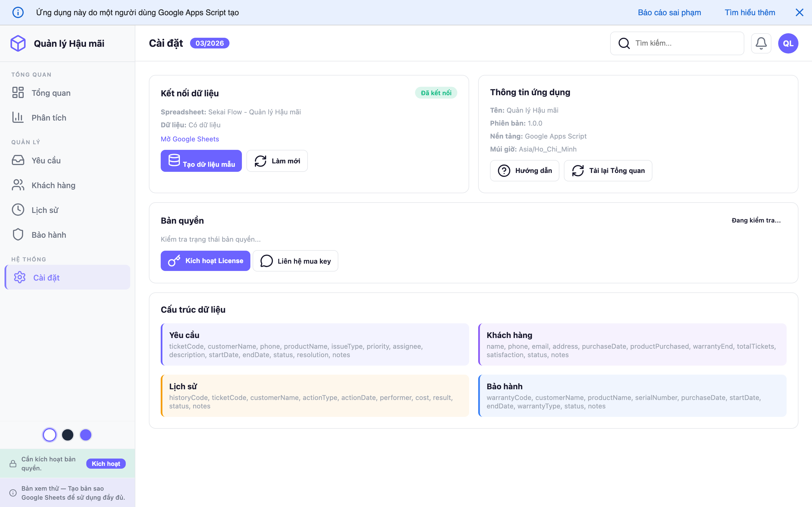The height and width of the screenshot is (507, 812).
Task: Choose the purple theme swatch
Action: (85, 435)
